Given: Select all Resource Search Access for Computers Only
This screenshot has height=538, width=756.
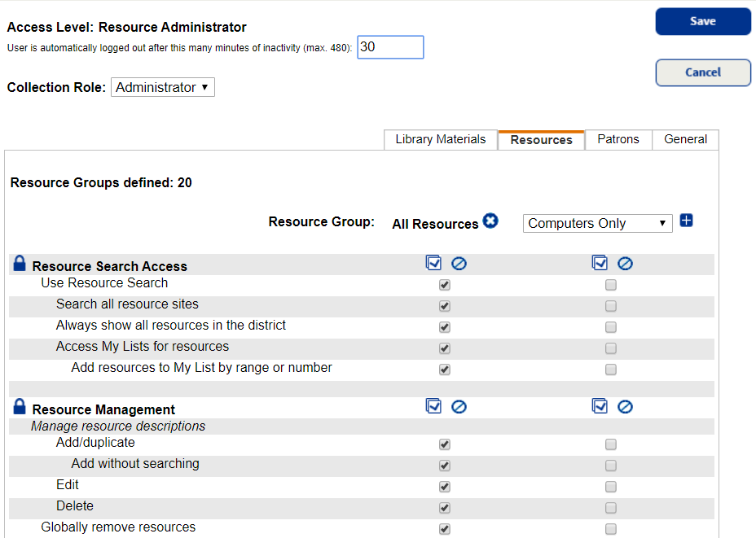Looking at the screenshot, I should [x=600, y=263].
